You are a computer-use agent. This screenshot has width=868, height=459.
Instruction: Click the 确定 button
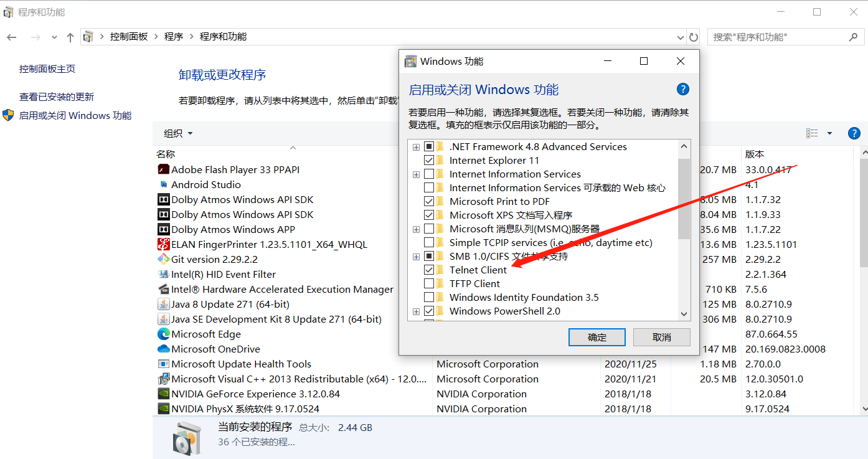tap(597, 337)
